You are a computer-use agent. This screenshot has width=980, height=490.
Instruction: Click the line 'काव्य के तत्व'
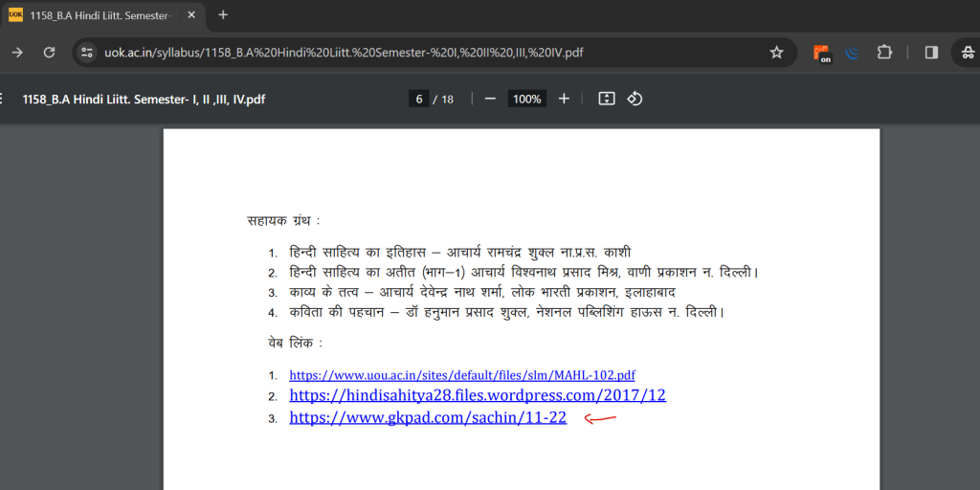[x=483, y=292]
